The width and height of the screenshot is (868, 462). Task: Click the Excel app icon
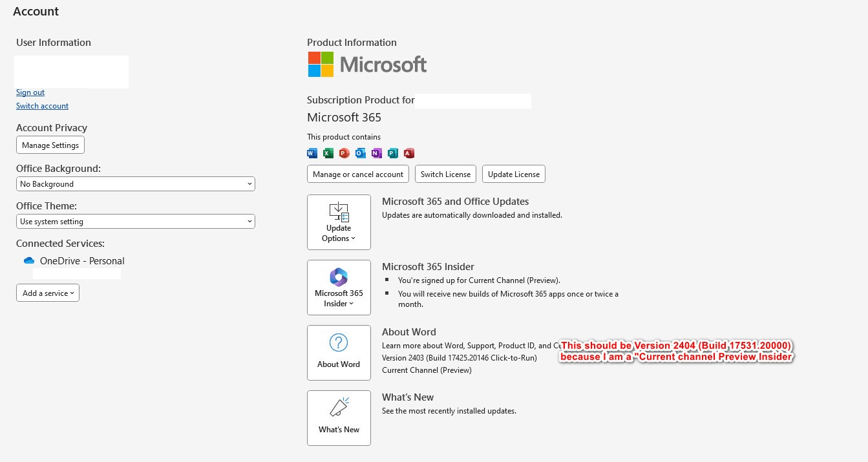pyautogui.click(x=328, y=153)
